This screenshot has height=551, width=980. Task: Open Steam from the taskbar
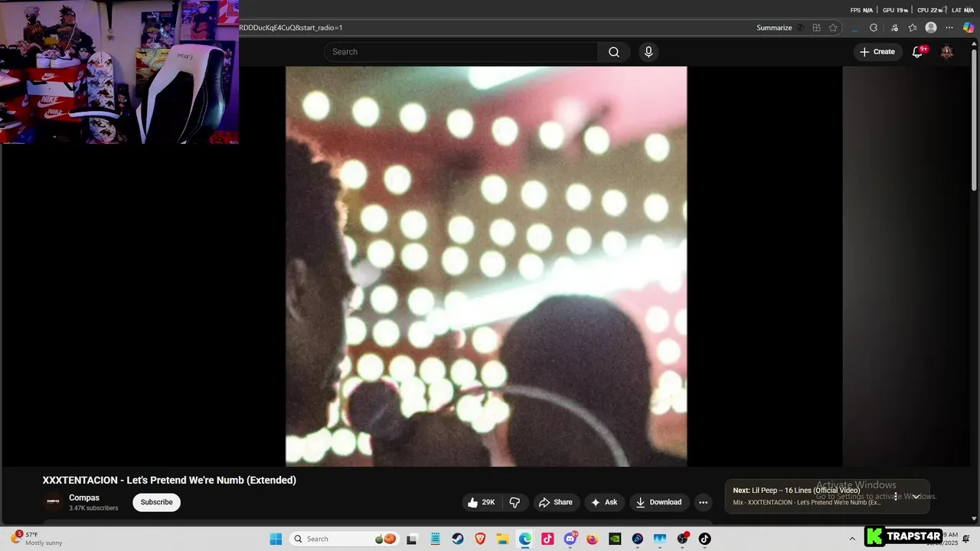(x=457, y=539)
